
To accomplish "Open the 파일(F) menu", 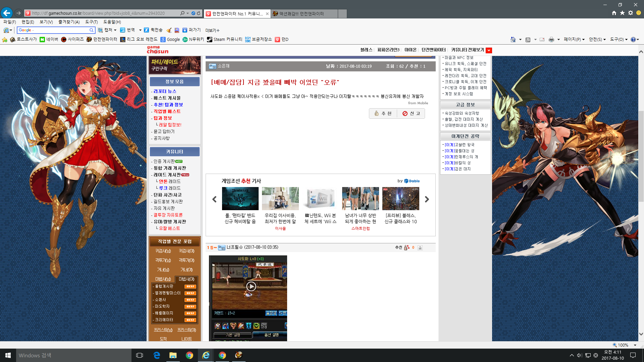I will click(x=10, y=22).
